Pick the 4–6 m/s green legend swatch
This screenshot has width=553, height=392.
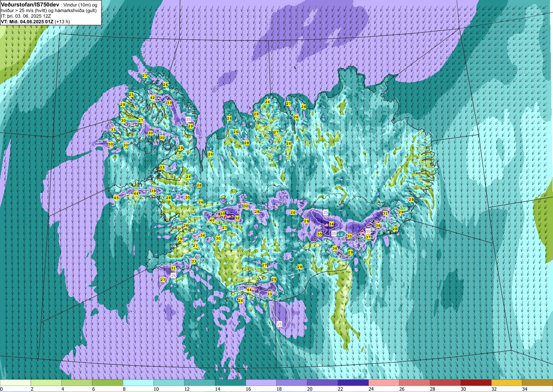click(77, 383)
